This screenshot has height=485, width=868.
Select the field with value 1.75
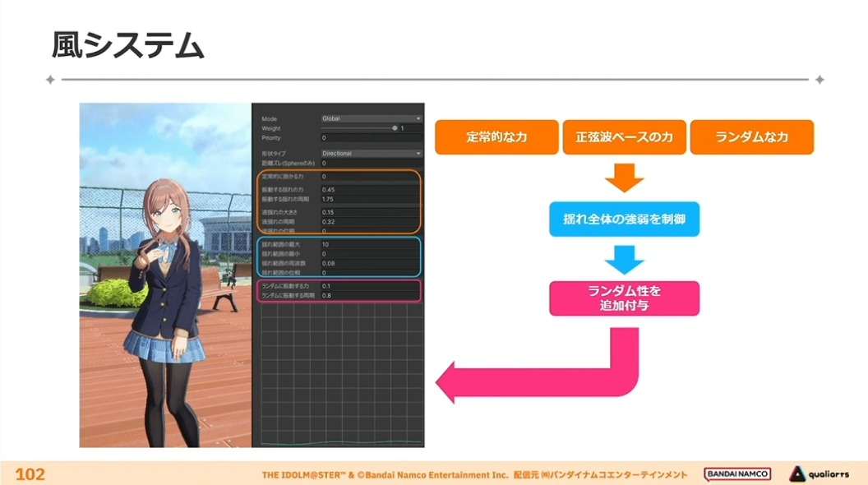369,199
